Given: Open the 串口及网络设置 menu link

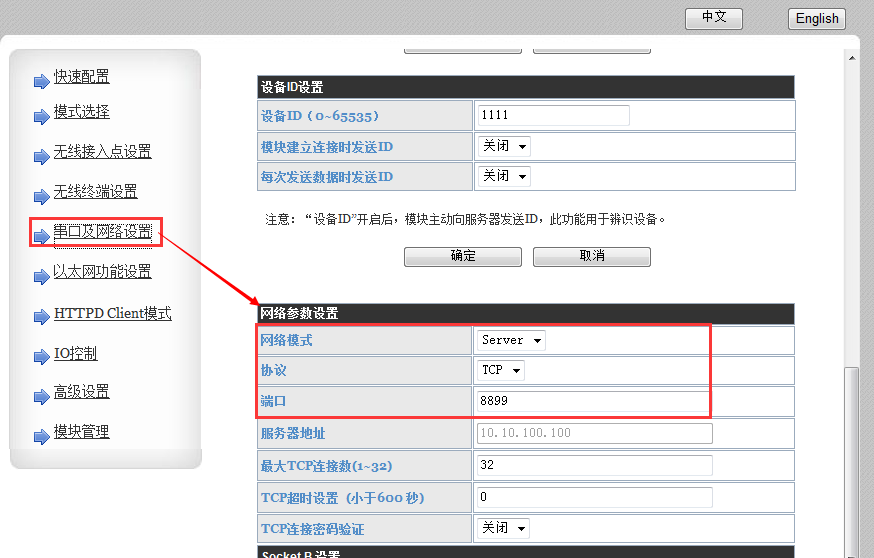Looking at the screenshot, I should pyautogui.click(x=103, y=232).
